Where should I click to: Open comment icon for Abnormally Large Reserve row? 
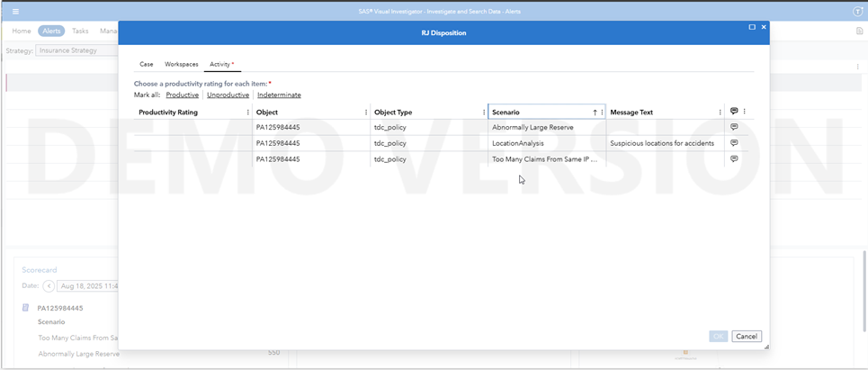tap(734, 127)
